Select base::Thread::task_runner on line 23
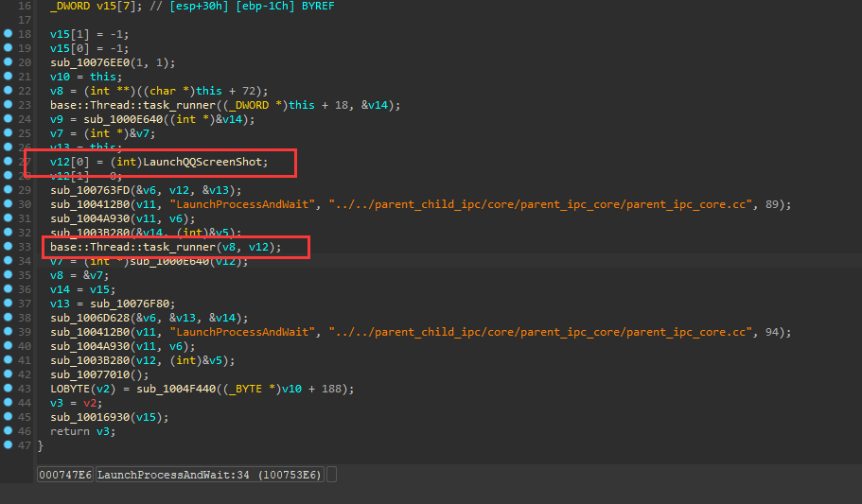Viewport: 862px width, 504px height. click(x=133, y=105)
